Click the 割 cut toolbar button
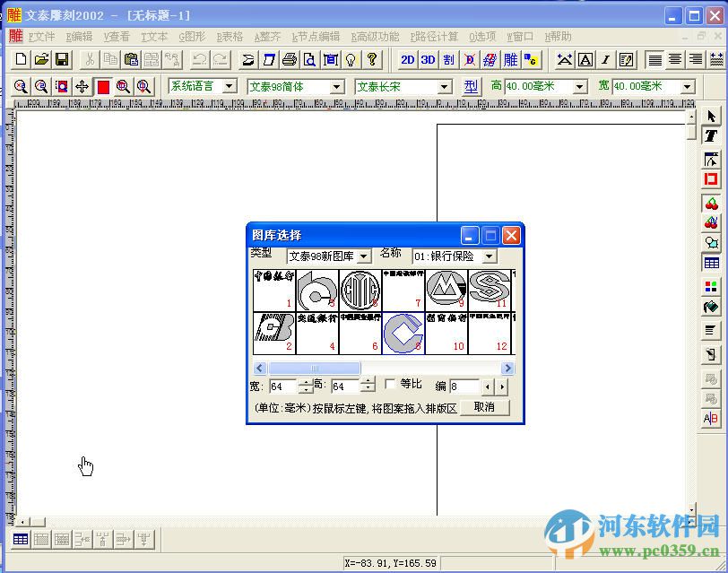The image size is (728, 573). 448,59
